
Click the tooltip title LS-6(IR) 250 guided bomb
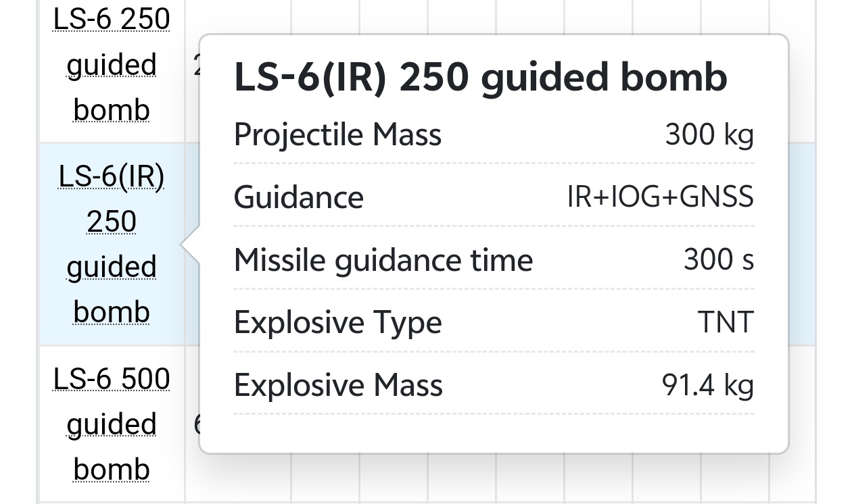[480, 77]
